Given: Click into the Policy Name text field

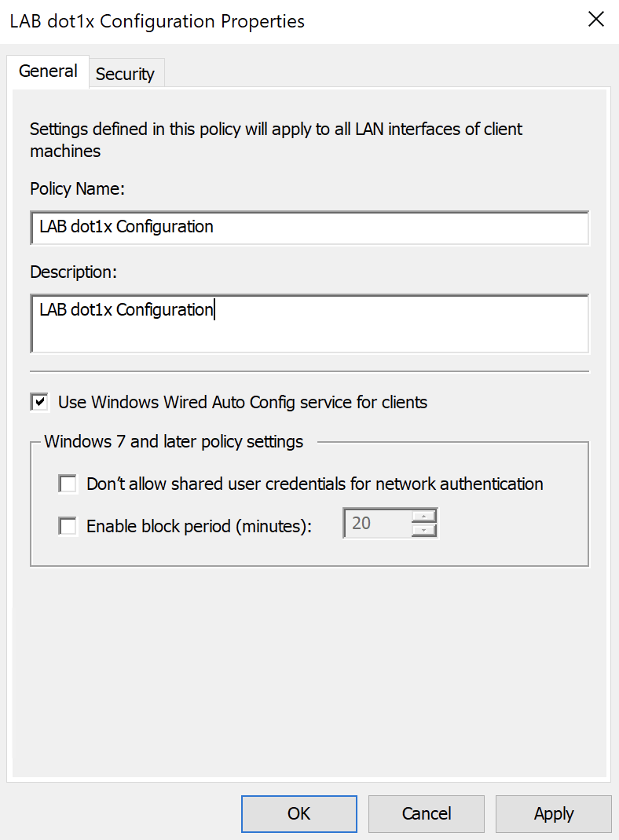Looking at the screenshot, I should [309, 228].
